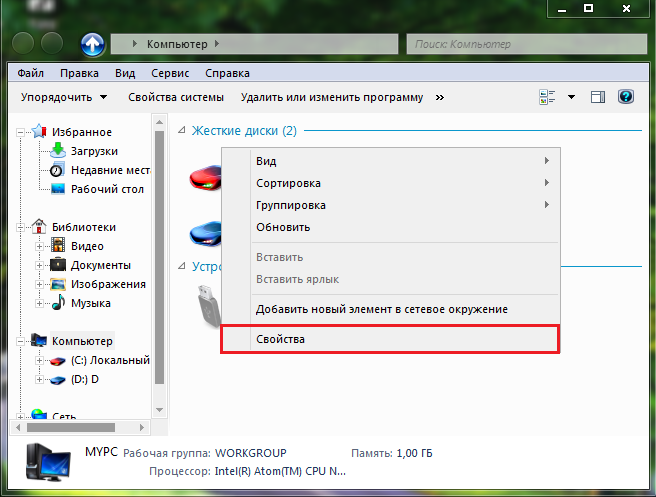Choose Обновить in the context menu
Screen dimensions: 656x497
390,227
